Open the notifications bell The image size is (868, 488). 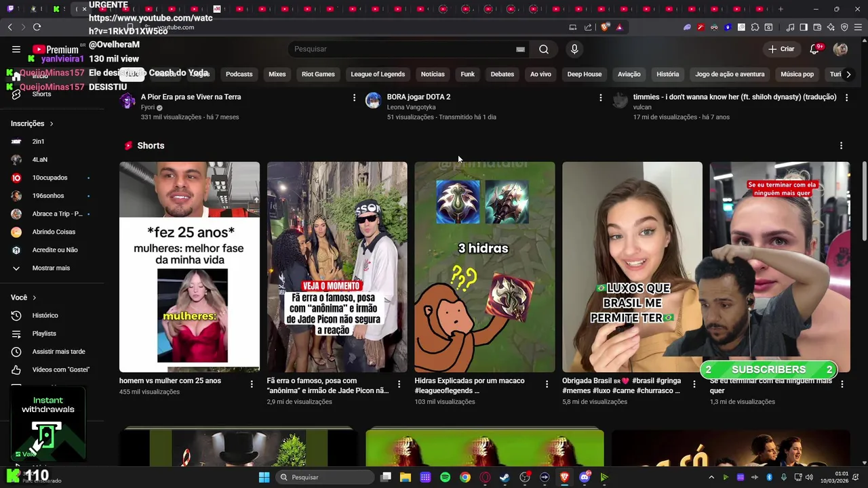(814, 49)
